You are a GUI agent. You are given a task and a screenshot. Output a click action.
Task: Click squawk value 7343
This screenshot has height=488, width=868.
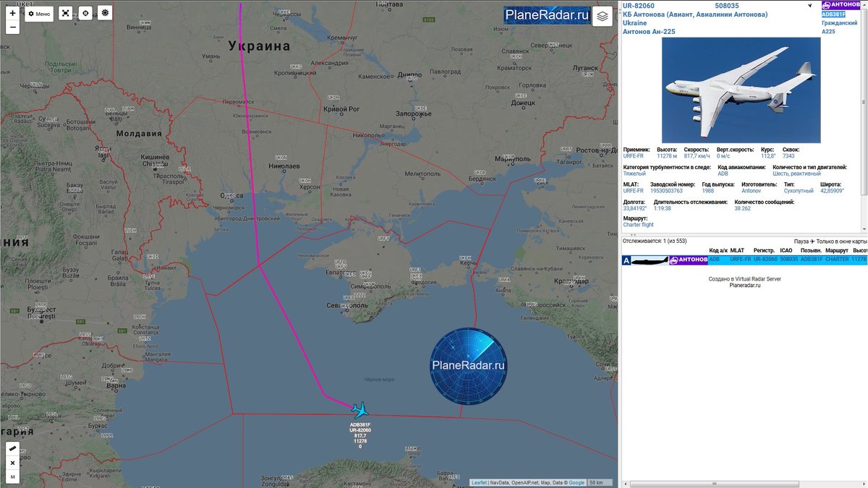pos(788,156)
